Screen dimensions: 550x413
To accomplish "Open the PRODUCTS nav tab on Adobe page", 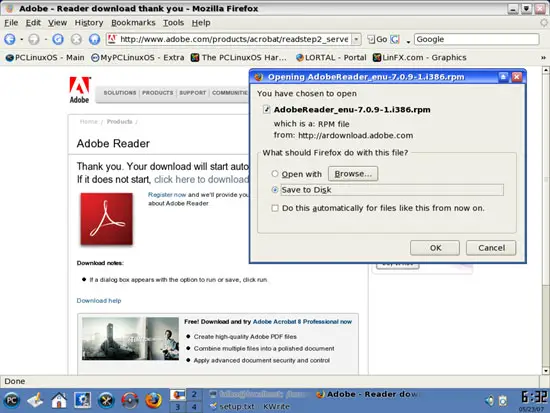I will [157, 93].
